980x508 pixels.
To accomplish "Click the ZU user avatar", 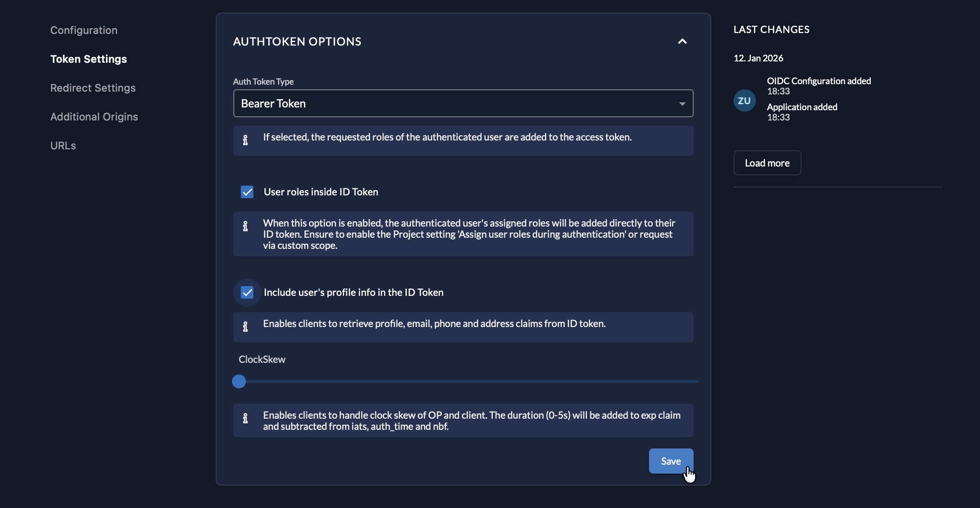I will pos(744,100).
